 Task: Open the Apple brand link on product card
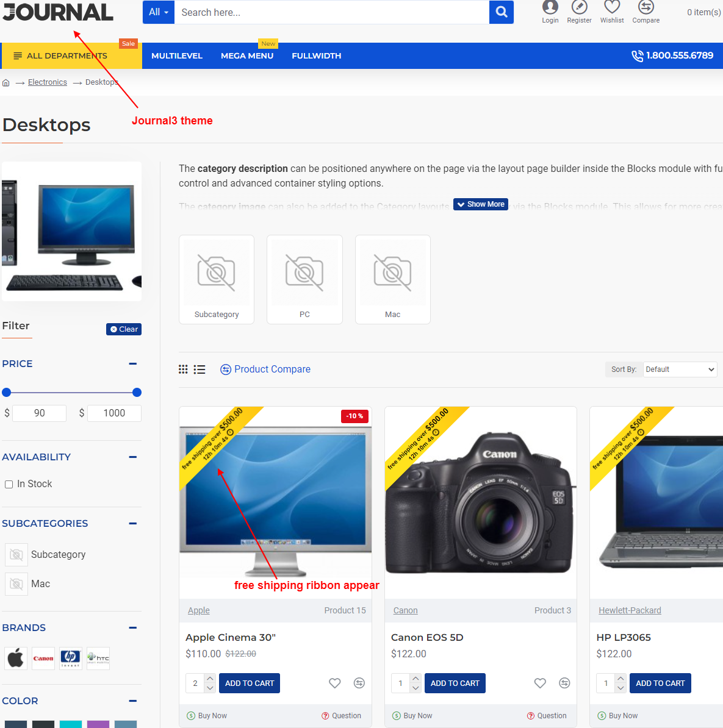[x=199, y=610]
